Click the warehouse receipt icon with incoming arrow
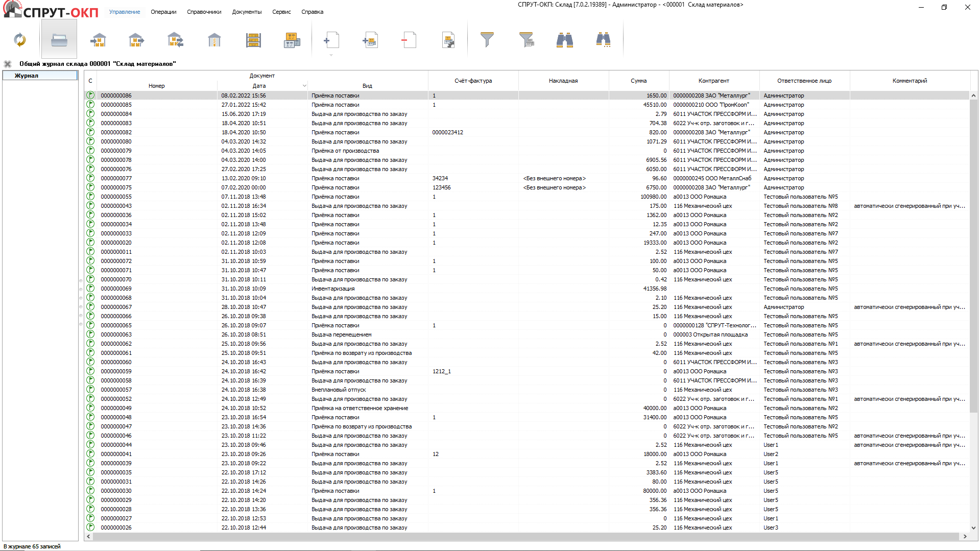 click(x=98, y=40)
